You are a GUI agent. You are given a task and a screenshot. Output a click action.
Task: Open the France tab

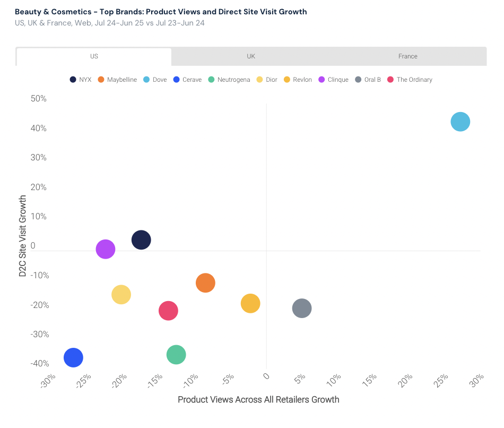[407, 56]
